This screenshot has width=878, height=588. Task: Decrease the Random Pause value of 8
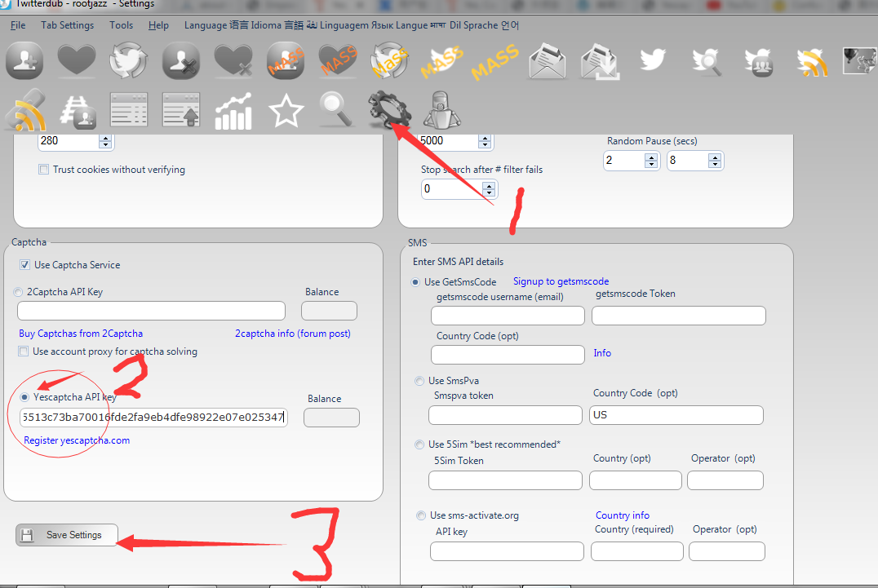(715, 165)
